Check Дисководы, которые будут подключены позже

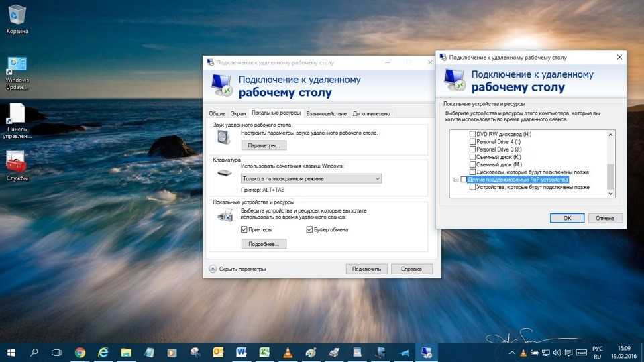click(472, 172)
